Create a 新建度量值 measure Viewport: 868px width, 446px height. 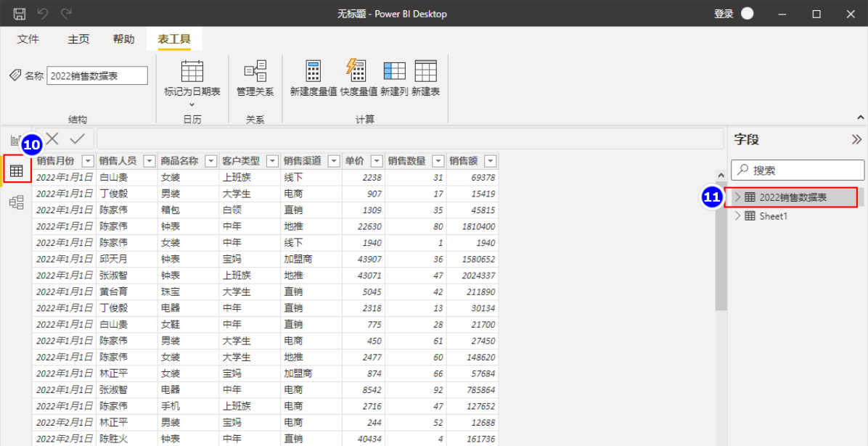314,78
